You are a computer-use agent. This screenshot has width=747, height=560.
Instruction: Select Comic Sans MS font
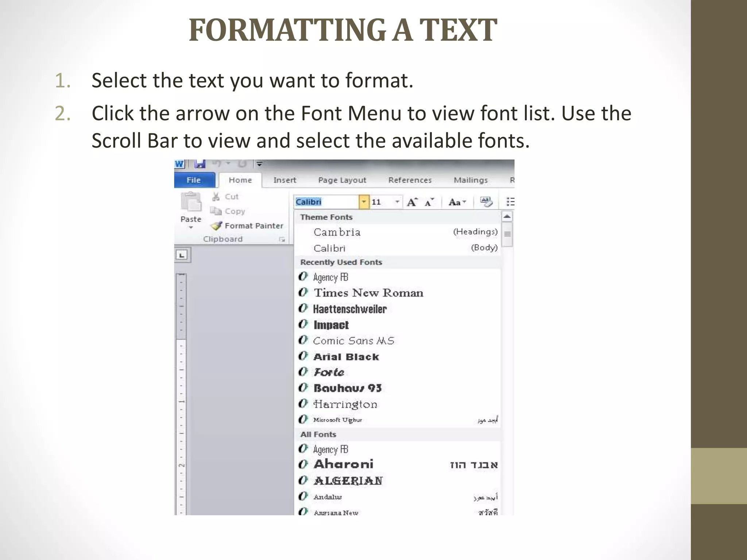[398, 341]
